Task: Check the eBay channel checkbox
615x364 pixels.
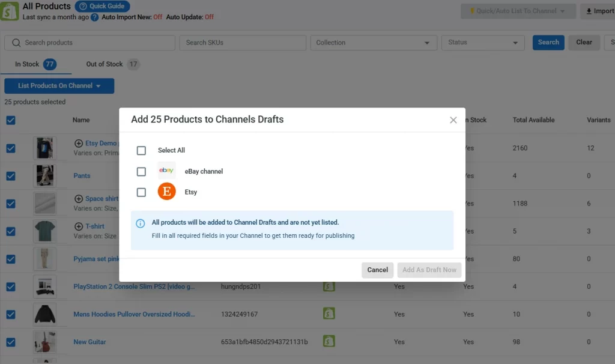Action: [x=141, y=171]
